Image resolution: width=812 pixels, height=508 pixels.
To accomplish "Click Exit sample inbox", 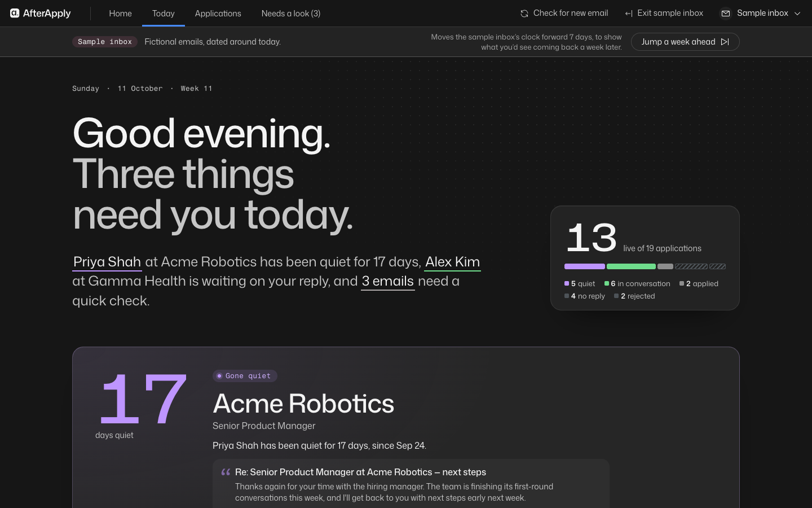I will pyautogui.click(x=664, y=13).
